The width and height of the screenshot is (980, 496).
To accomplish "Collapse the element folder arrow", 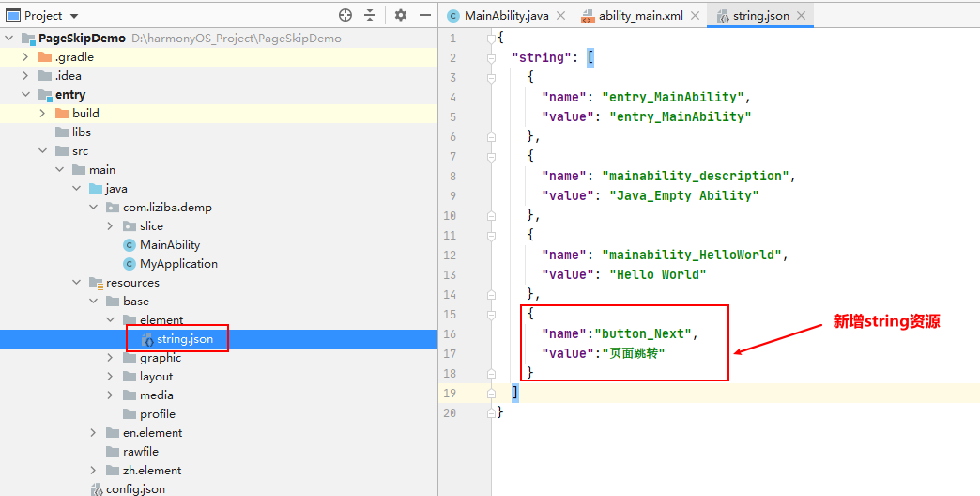I will tap(110, 319).
